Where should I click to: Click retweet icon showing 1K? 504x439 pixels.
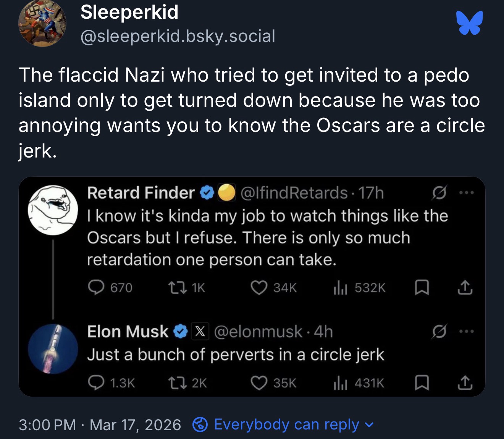pyautogui.click(x=177, y=288)
